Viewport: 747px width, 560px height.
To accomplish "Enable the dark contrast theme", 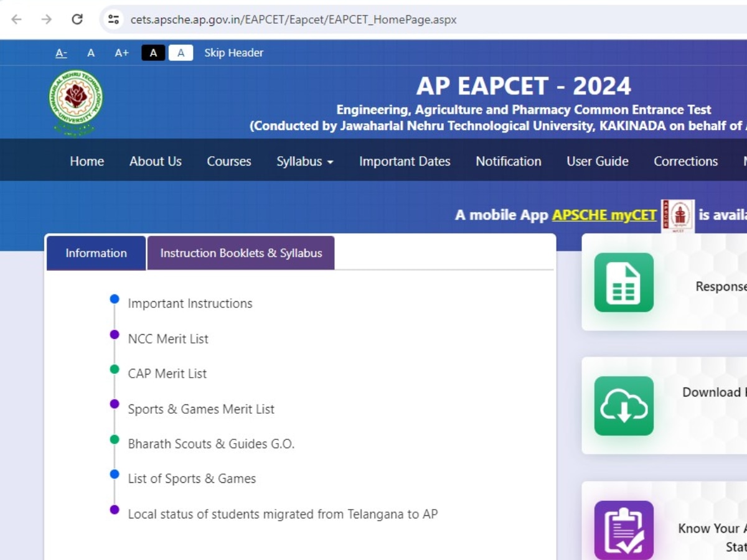I will (153, 53).
